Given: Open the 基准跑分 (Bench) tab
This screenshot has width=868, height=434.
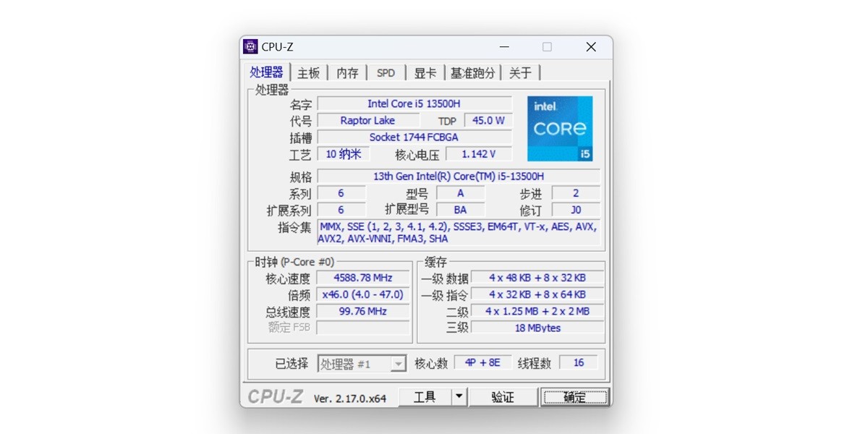Looking at the screenshot, I should [x=472, y=72].
